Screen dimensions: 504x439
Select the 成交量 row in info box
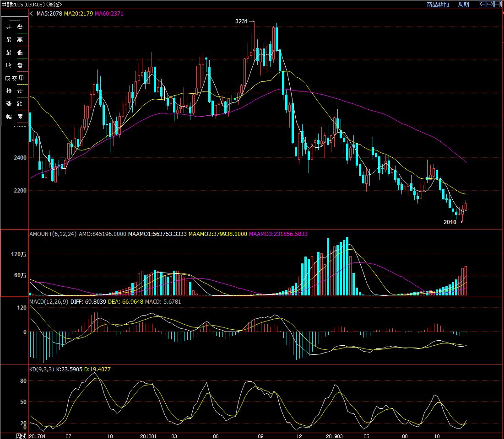[x=15, y=78]
